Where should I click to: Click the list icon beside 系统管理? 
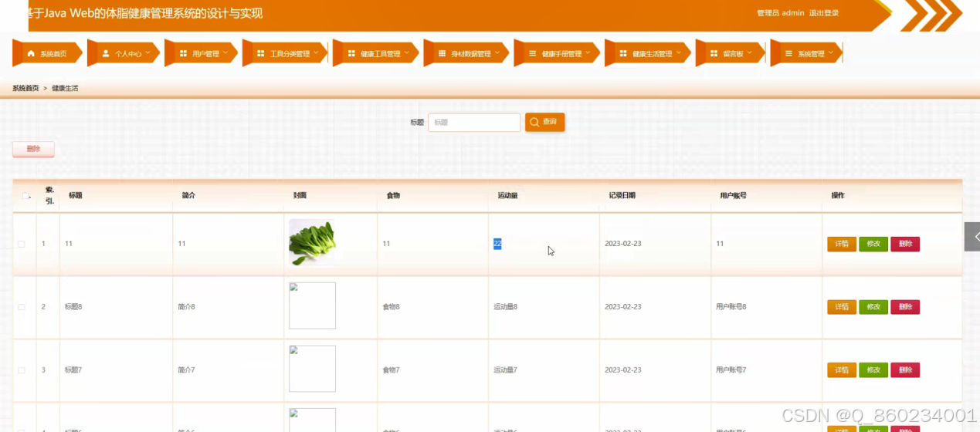pyautogui.click(x=788, y=54)
